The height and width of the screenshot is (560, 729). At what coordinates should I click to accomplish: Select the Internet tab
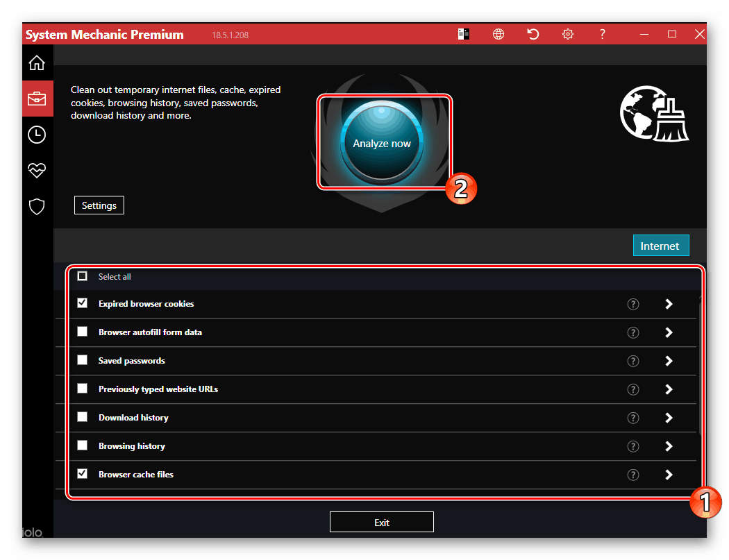pos(661,246)
